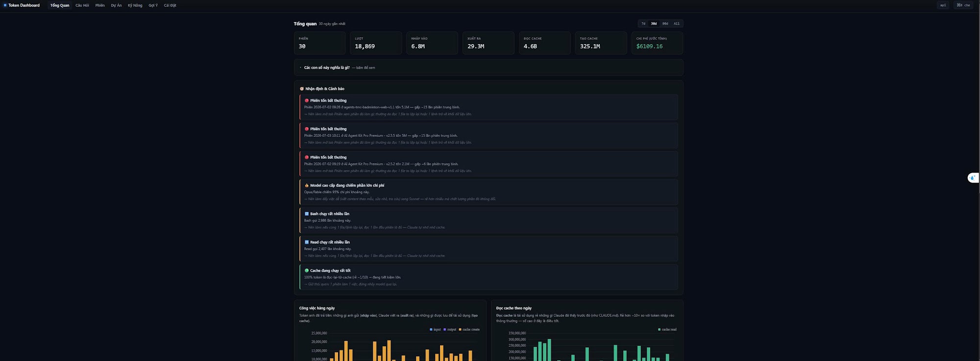Select the 30d time range

tap(654, 24)
